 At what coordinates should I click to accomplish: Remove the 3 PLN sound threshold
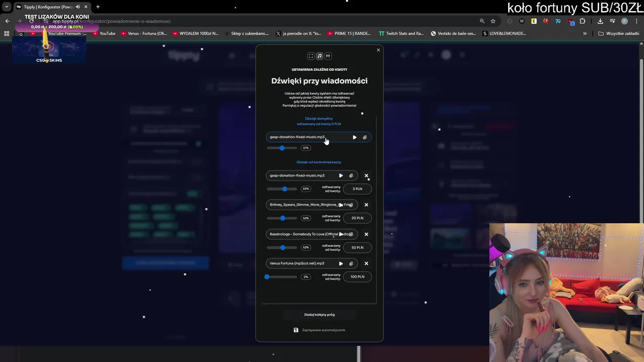[x=366, y=175]
